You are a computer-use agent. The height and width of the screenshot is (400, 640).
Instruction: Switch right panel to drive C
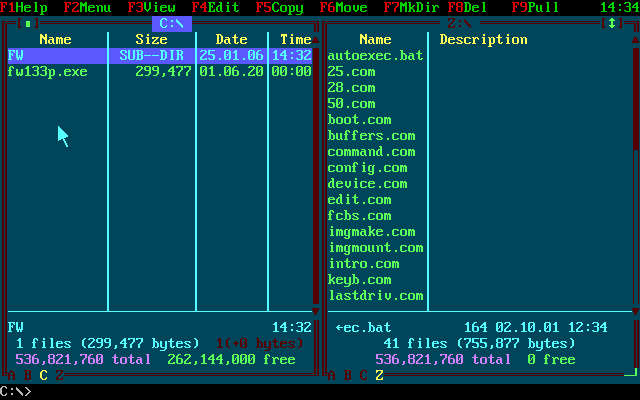(363, 375)
